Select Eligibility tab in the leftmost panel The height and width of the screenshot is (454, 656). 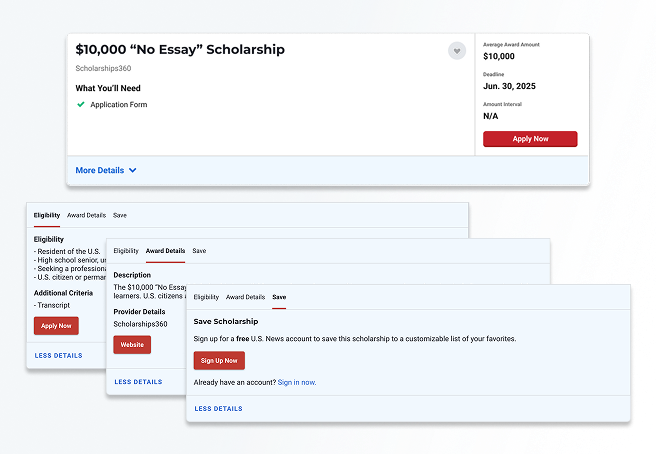pos(47,215)
